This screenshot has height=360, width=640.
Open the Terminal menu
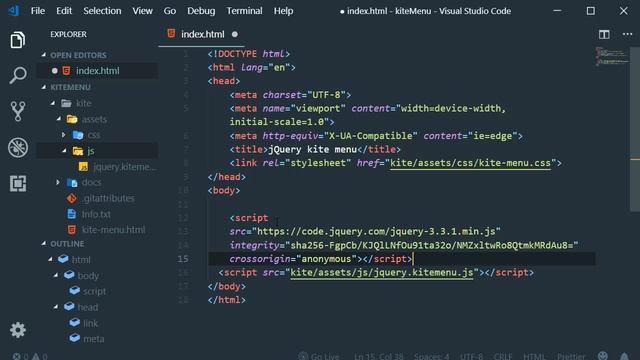pos(244,11)
